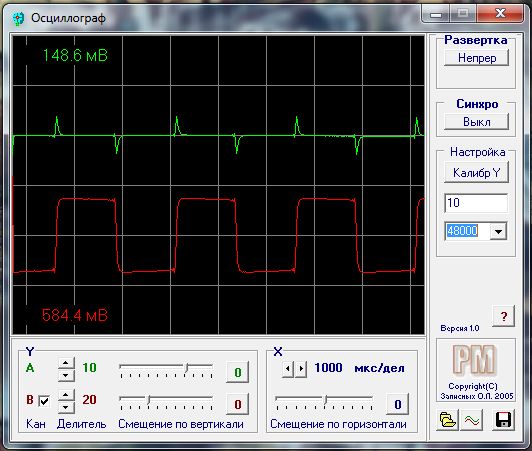Viewport: 532px width, 451px height.
Task: Click the Калибр Y button
Action: coord(476,173)
